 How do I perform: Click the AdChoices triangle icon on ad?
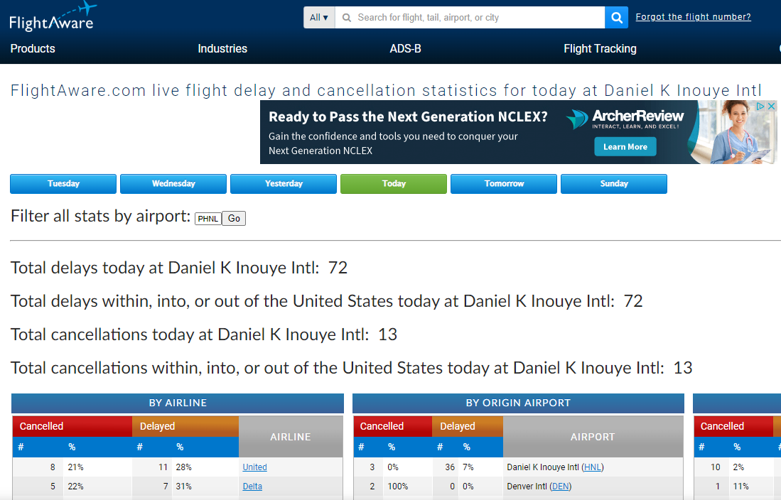(760, 106)
